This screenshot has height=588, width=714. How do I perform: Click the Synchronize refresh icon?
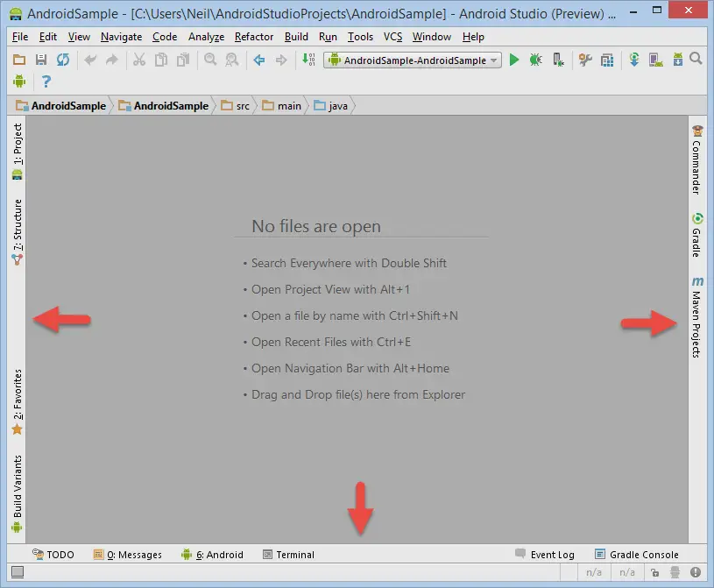click(63, 60)
